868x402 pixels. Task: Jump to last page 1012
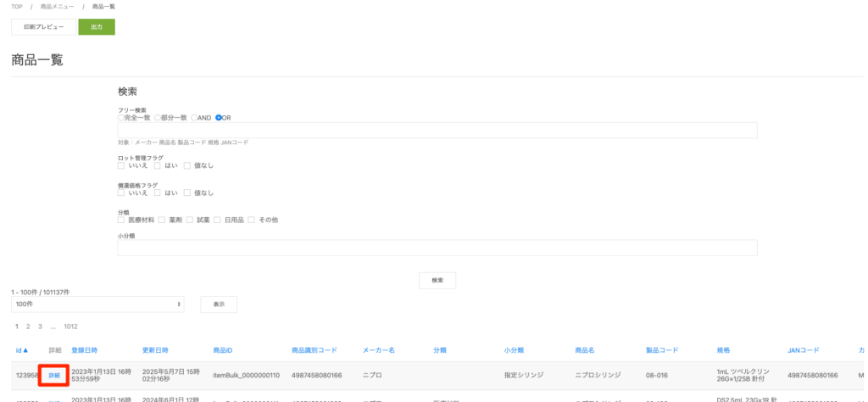pos(70,327)
